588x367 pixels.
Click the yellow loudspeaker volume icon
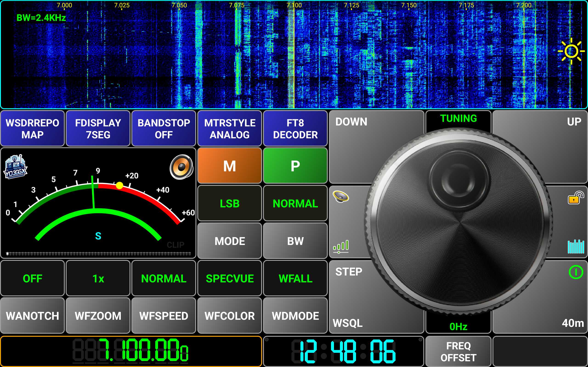[341, 196]
